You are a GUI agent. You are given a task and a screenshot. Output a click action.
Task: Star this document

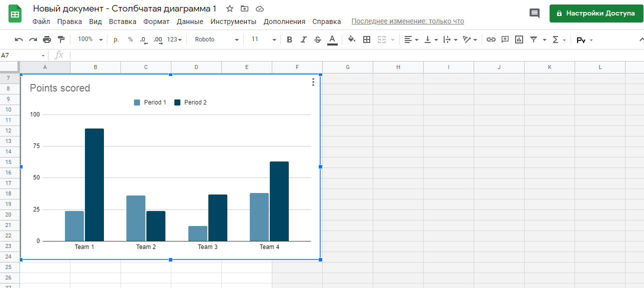tap(229, 9)
